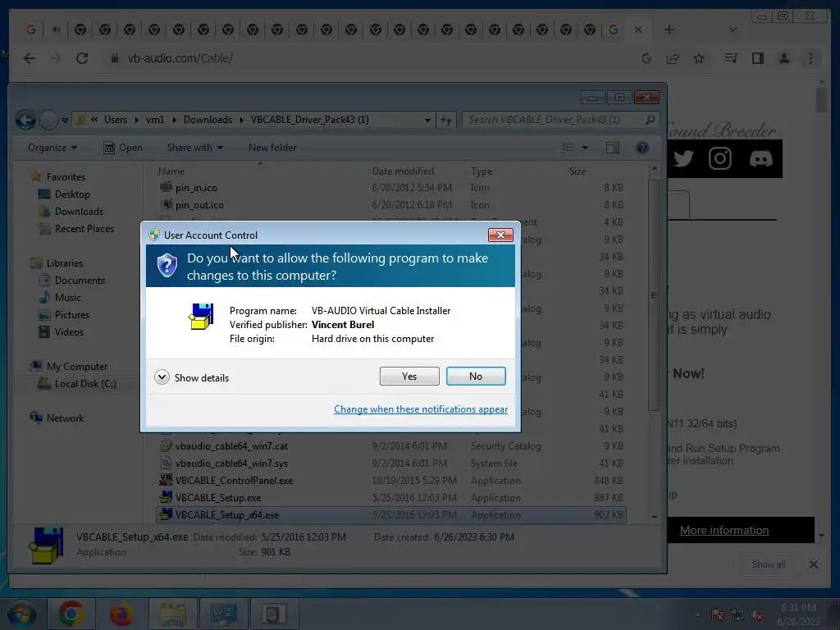This screenshot has width=840, height=630.
Task: Click Chrome reload page icon
Action: pos(82,58)
